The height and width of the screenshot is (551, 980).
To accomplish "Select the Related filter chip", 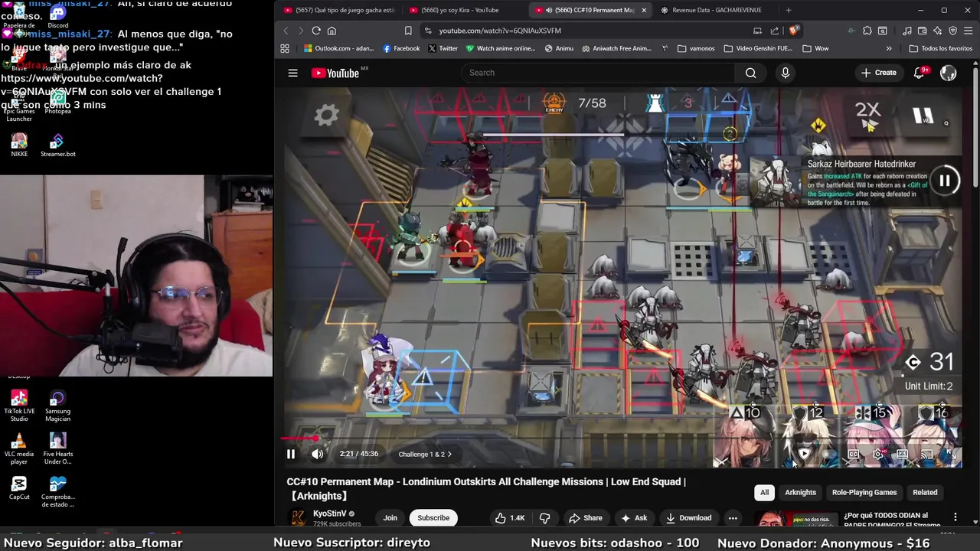I will 925,492.
